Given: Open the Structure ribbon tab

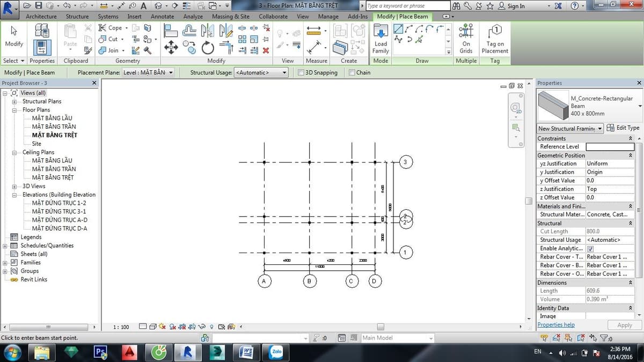Looking at the screenshot, I should tap(77, 17).
